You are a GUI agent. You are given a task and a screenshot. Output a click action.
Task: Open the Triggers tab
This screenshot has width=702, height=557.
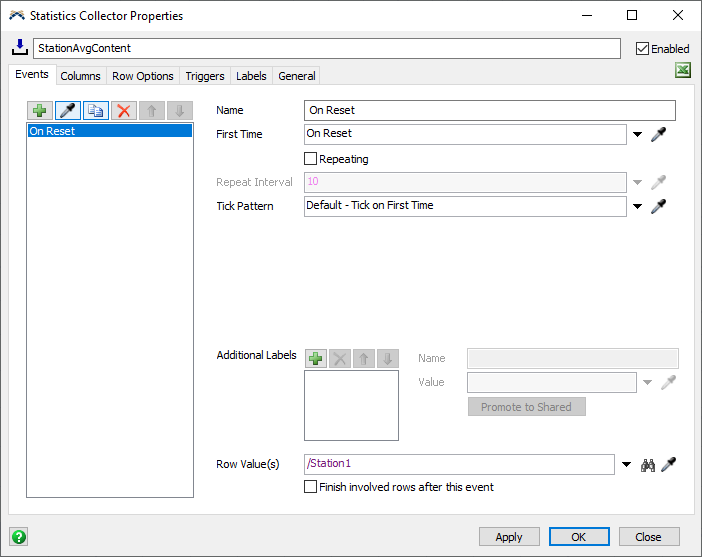205,76
